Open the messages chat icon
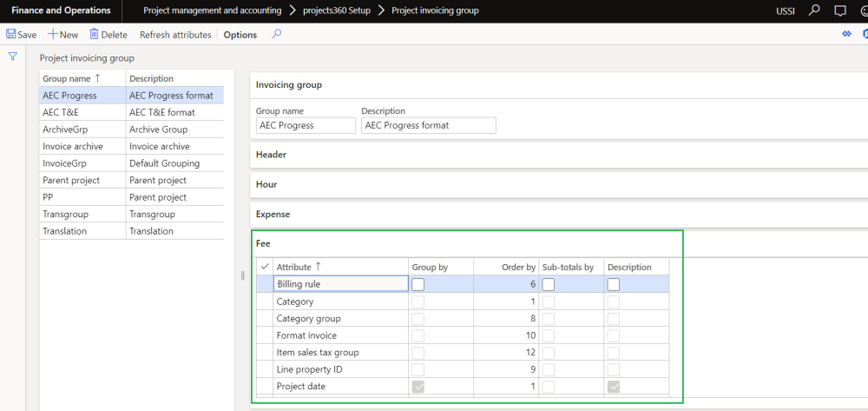This screenshot has width=868, height=411. click(x=839, y=10)
